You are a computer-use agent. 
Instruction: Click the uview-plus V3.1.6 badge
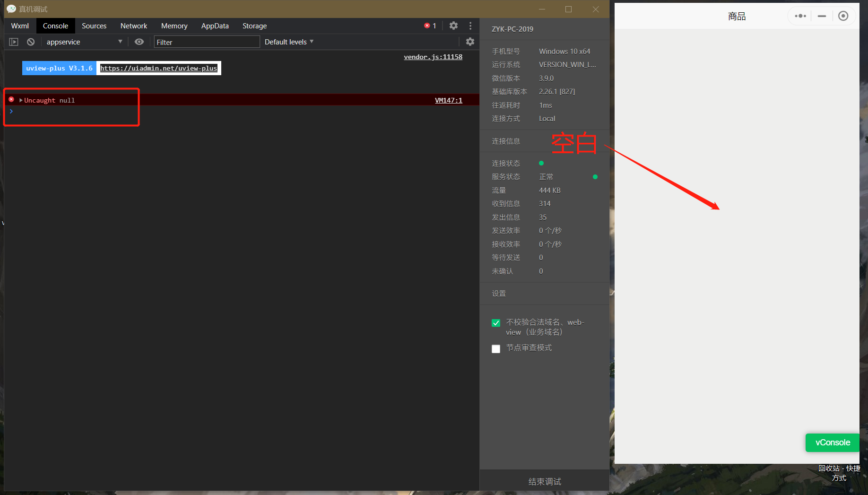tap(59, 68)
